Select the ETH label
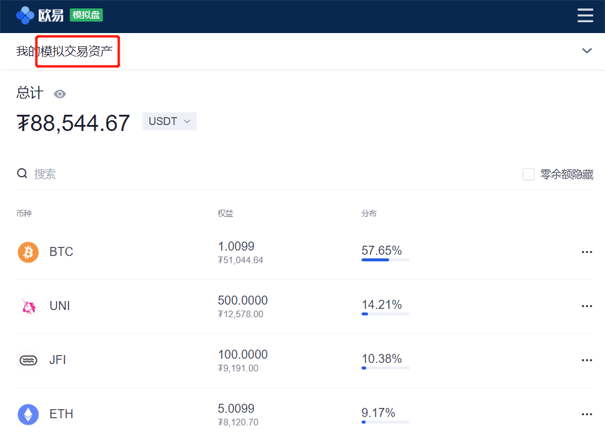 point(61,414)
